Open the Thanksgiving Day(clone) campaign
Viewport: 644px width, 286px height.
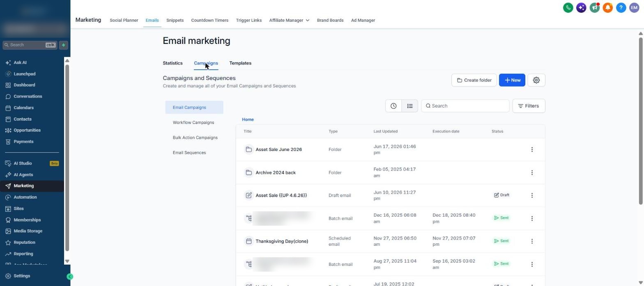click(282, 241)
